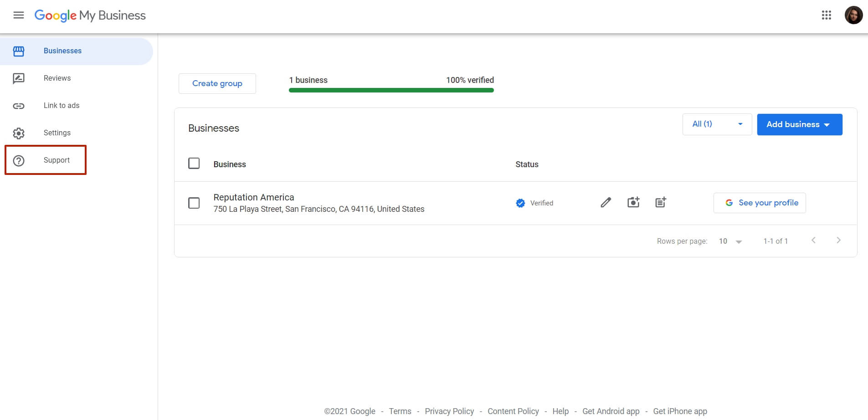
Task: Click the Settings gear icon
Action: pos(19,133)
